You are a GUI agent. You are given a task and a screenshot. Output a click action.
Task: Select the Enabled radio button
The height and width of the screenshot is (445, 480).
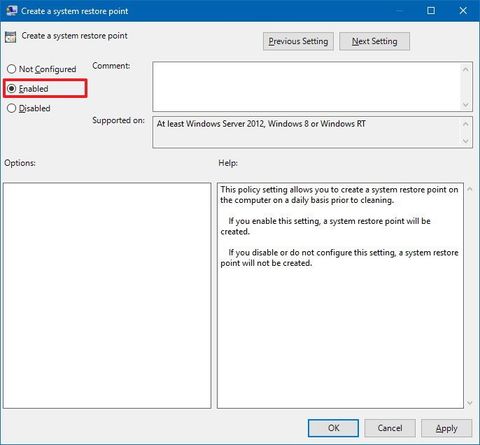click(x=12, y=89)
